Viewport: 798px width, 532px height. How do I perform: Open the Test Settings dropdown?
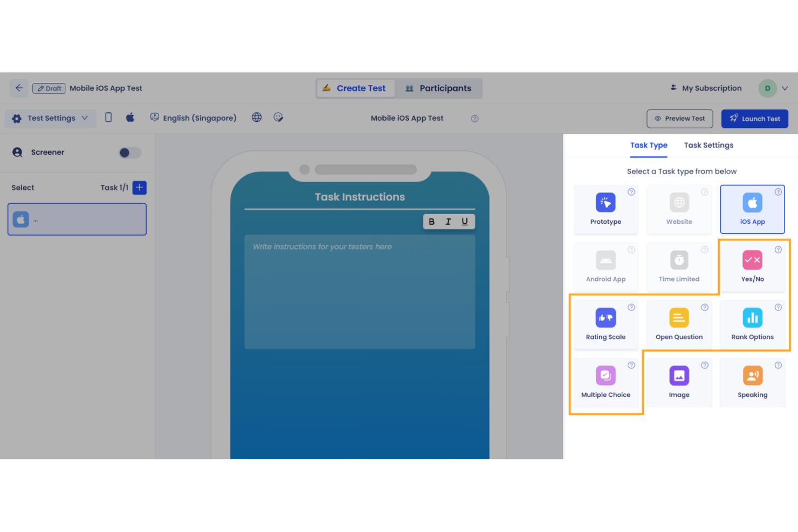[50, 118]
